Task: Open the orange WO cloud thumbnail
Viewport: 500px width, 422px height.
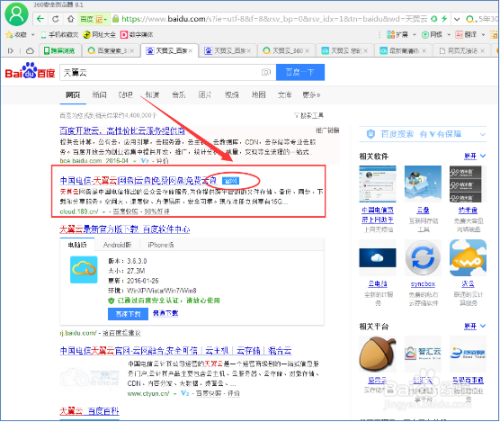Action: (468, 257)
